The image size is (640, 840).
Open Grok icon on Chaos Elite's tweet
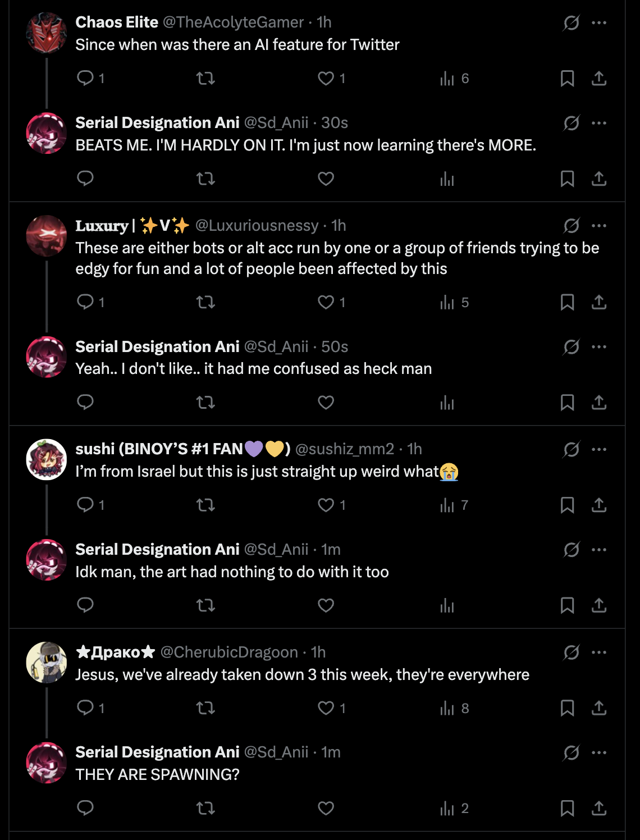pos(572,23)
